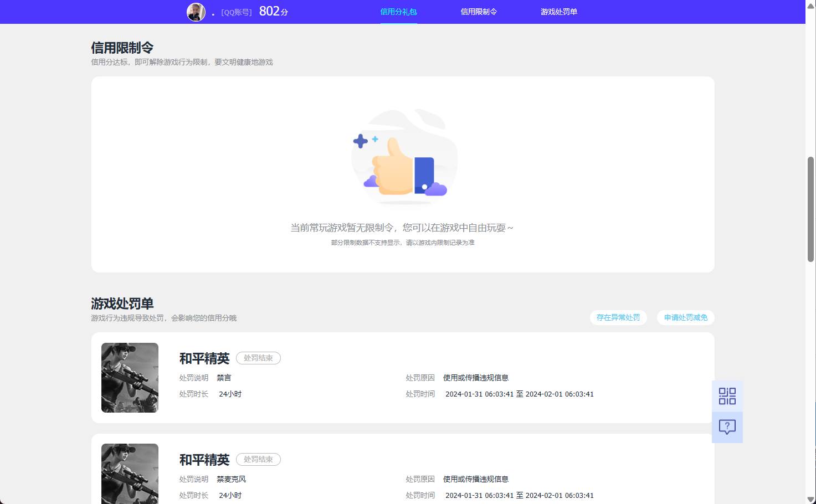Click 使用或传播违规信息 reason in 禁麦克风 record

click(476, 479)
